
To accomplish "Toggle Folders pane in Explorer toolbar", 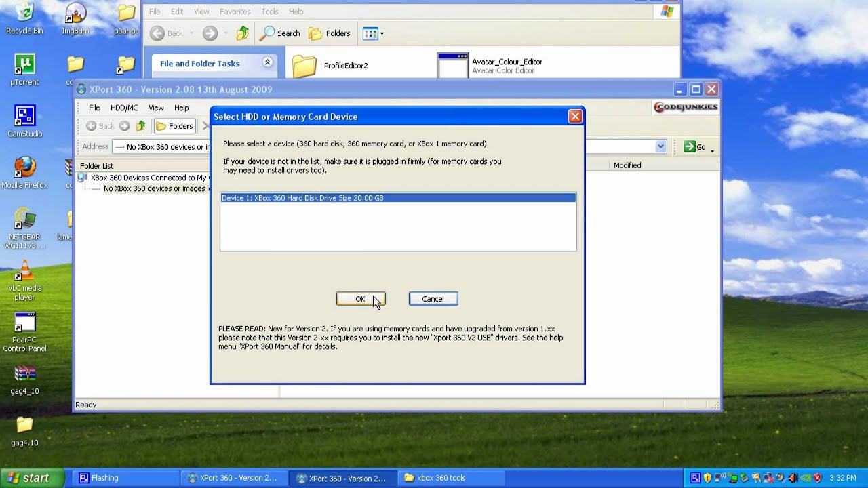I will pos(330,33).
